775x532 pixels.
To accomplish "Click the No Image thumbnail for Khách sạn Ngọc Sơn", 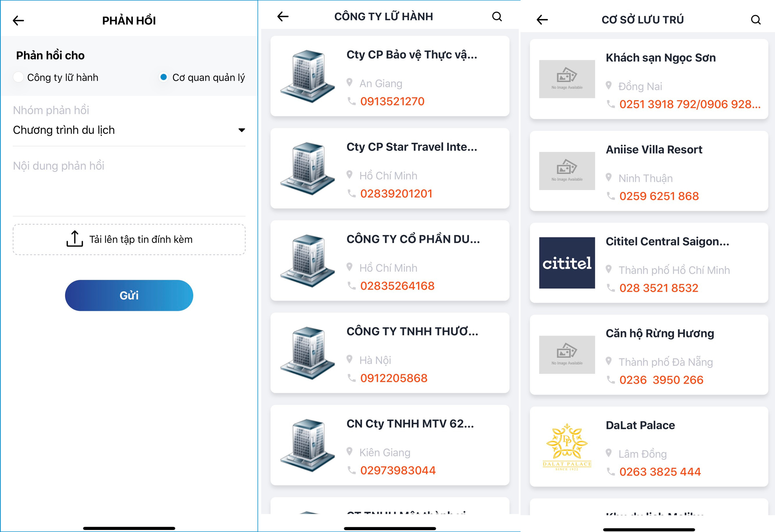I will (567, 79).
